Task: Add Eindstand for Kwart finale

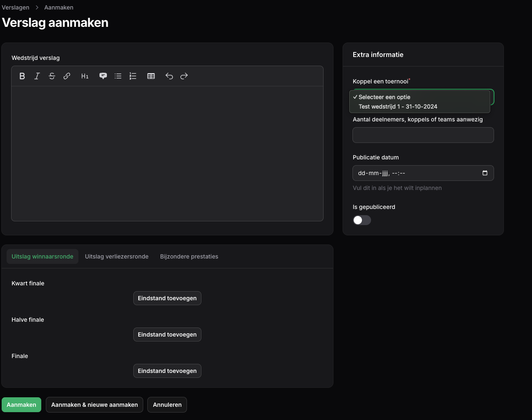Action: (x=167, y=298)
